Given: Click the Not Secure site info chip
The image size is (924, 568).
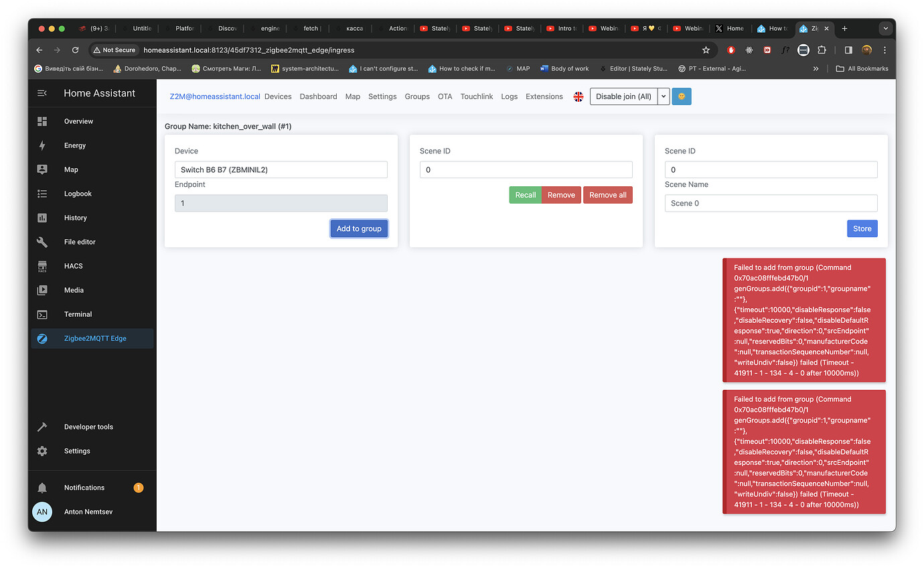Looking at the screenshot, I should point(114,50).
